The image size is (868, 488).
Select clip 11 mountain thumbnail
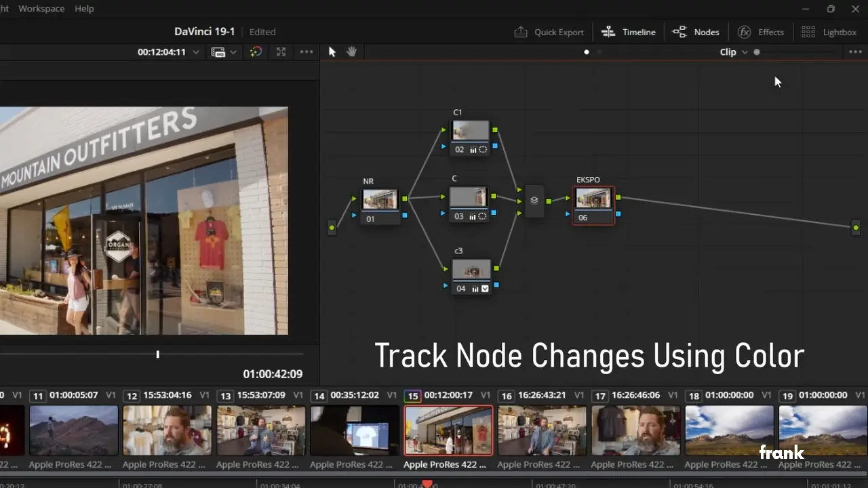pyautogui.click(x=74, y=430)
